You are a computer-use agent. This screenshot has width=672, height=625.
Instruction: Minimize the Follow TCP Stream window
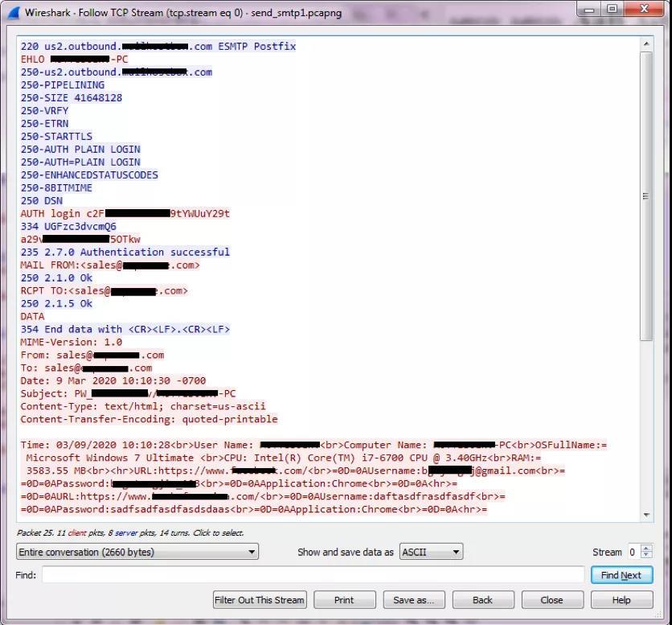[589, 10]
